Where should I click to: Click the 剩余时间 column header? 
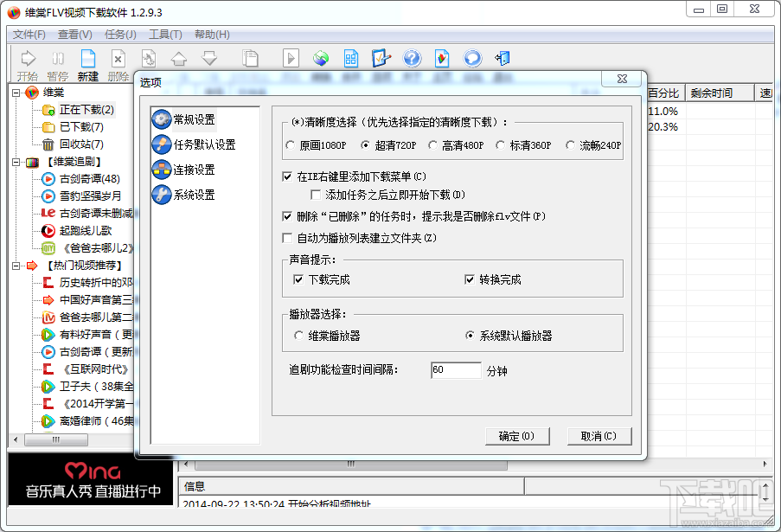click(720, 93)
